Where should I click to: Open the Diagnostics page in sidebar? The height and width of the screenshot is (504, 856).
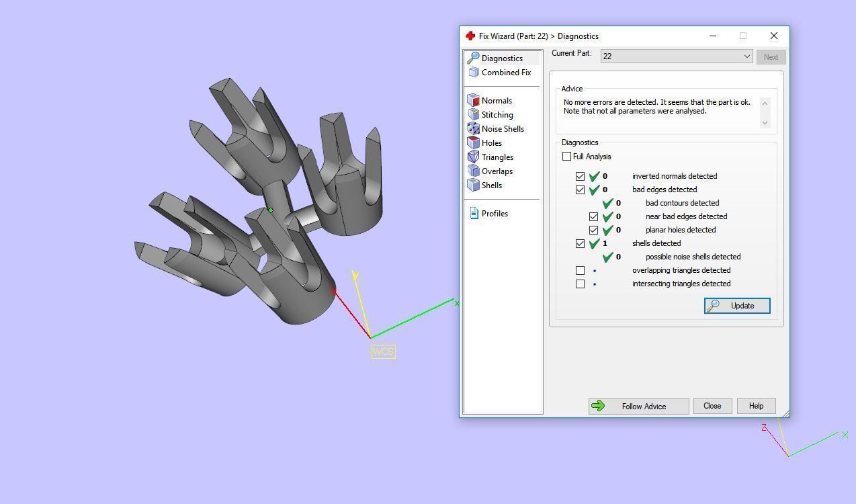click(x=502, y=58)
